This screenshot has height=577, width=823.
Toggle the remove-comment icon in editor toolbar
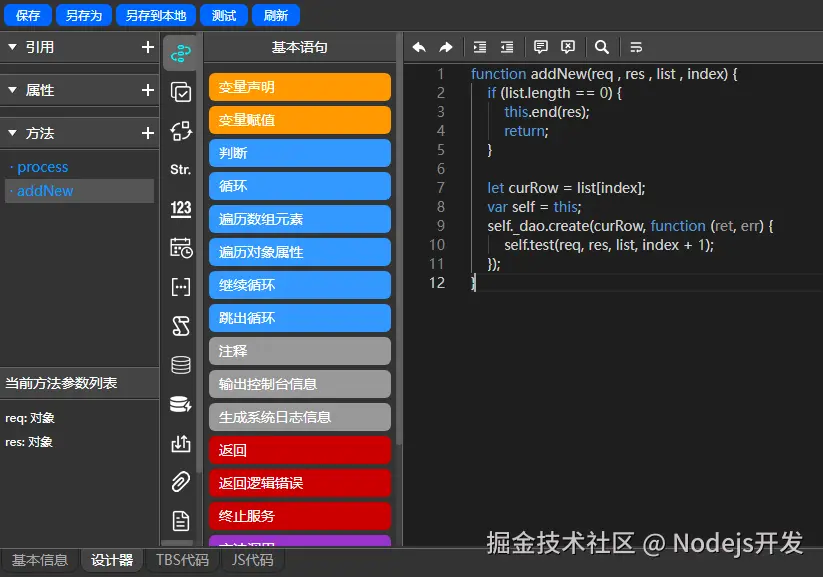[567, 47]
